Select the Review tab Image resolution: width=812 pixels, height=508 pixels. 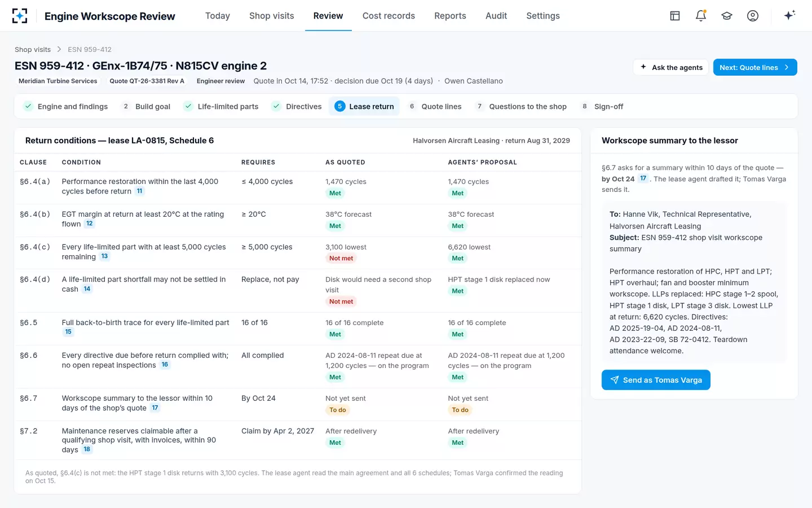pos(328,16)
